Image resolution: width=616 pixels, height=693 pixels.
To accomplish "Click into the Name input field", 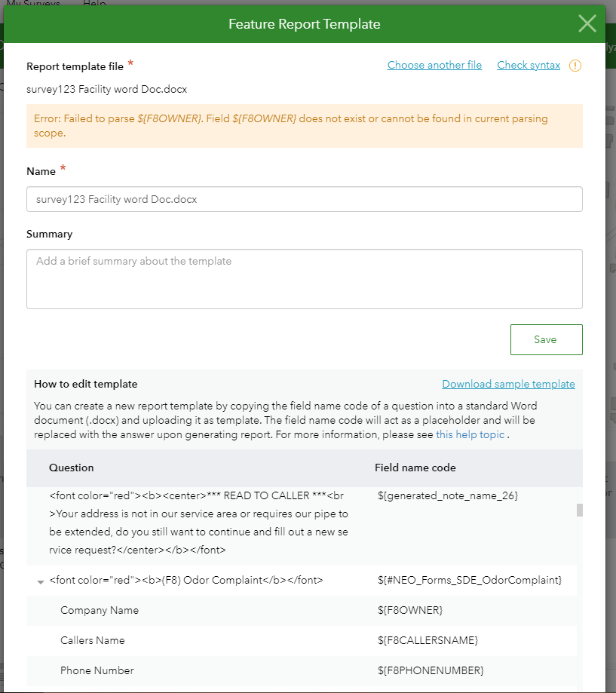I will (304, 199).
